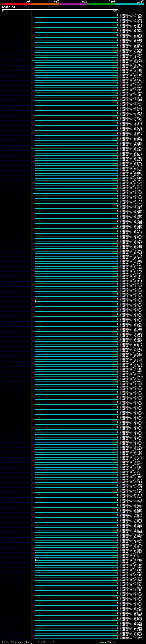Select the UniRef100_Q2WBY7 label
This screenshot has width=146, height=644.
(x=131, y=344)
